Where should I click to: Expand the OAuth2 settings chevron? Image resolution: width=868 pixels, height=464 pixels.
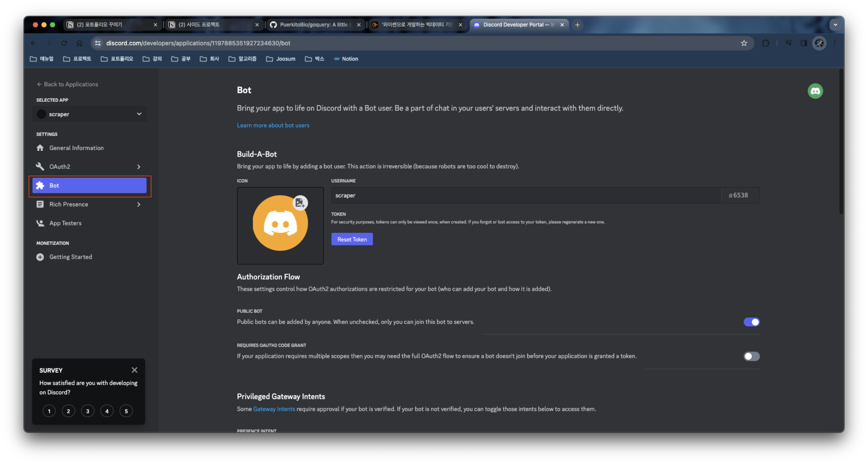coord(138,167)
